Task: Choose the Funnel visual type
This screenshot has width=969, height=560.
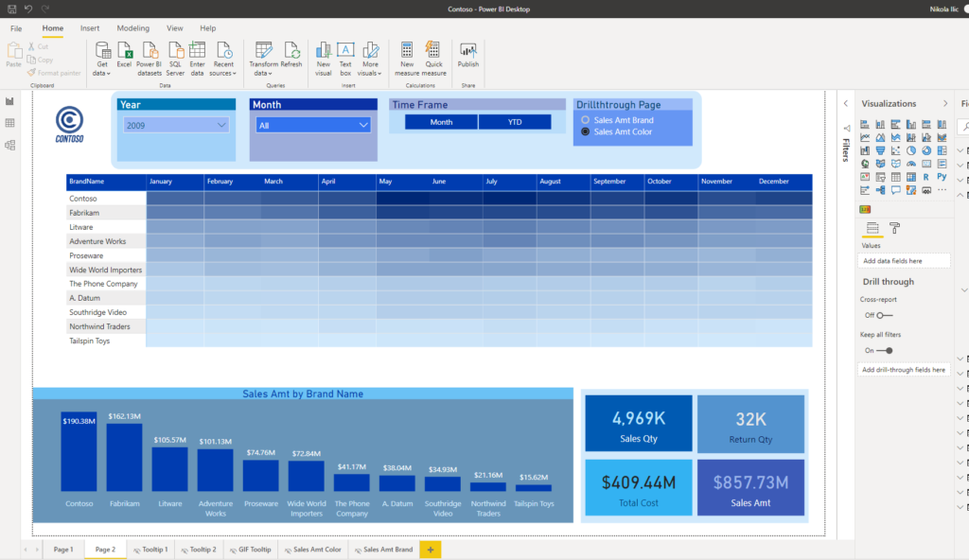Action: coord(880,150)
